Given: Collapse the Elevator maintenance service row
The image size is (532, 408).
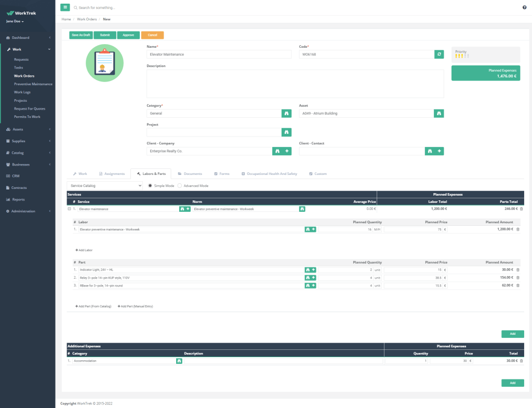Looking at the screenshot, I should [69, 209].
